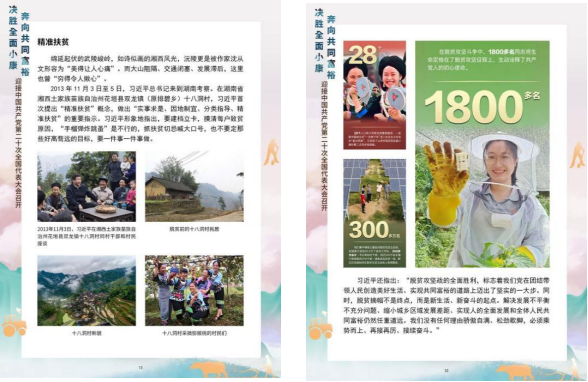Click the caption beginning 2013年11月3日，习近平在湘西
588x382 pixels.
[87, 236]
